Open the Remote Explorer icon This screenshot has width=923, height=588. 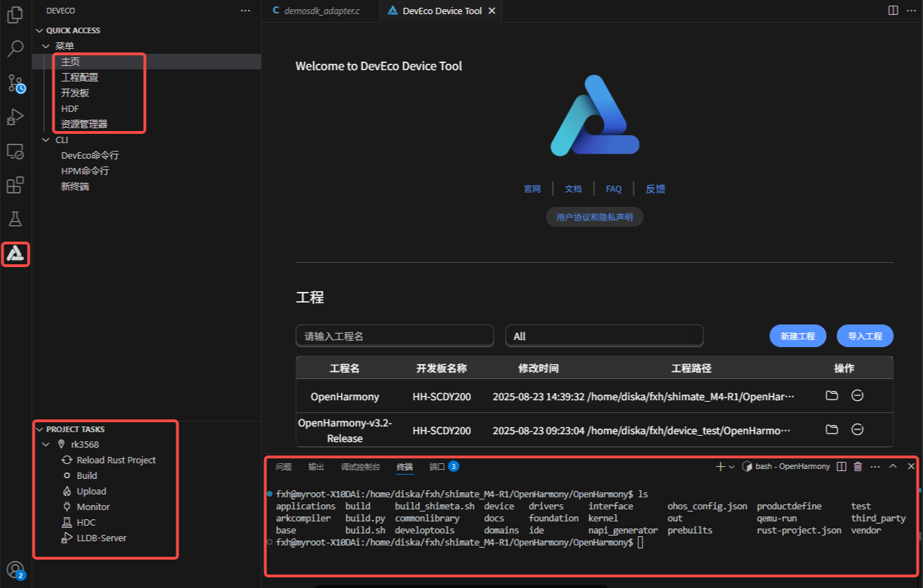coord(16,150)
